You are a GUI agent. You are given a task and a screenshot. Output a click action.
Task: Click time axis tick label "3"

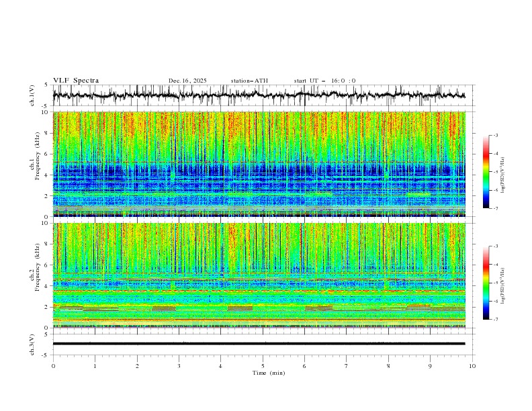pos(179,366)
